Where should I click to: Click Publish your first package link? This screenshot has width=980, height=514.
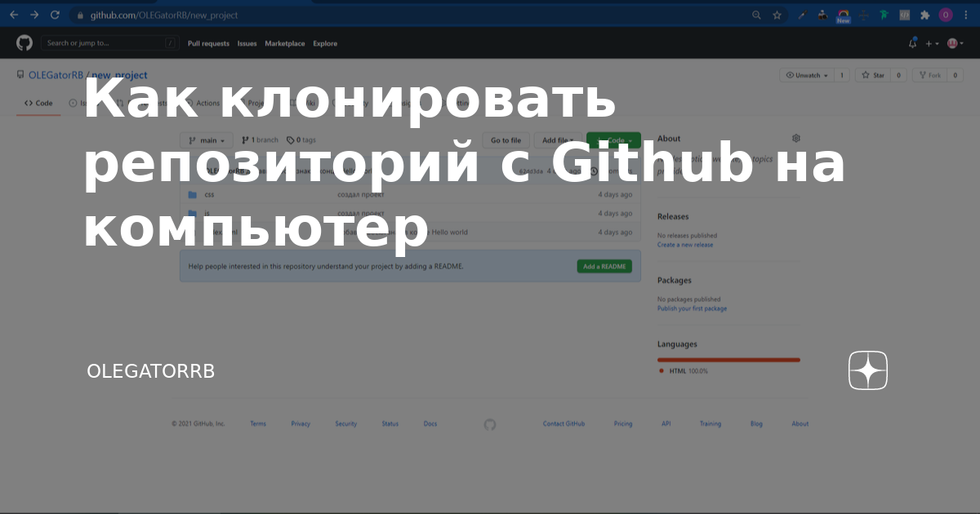(692, 308)
